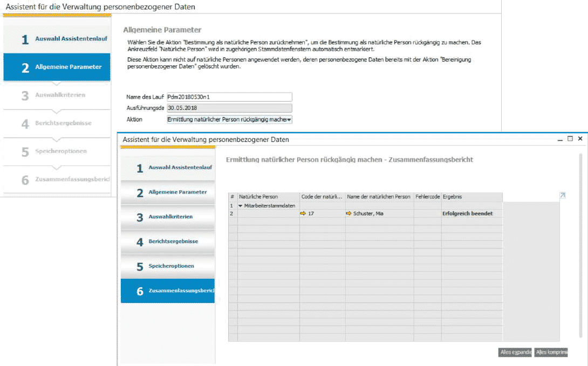
Task: Go to step 4 Berichtsergebnisse in front window
Action: pyautogui.click(x=168, y=241)
